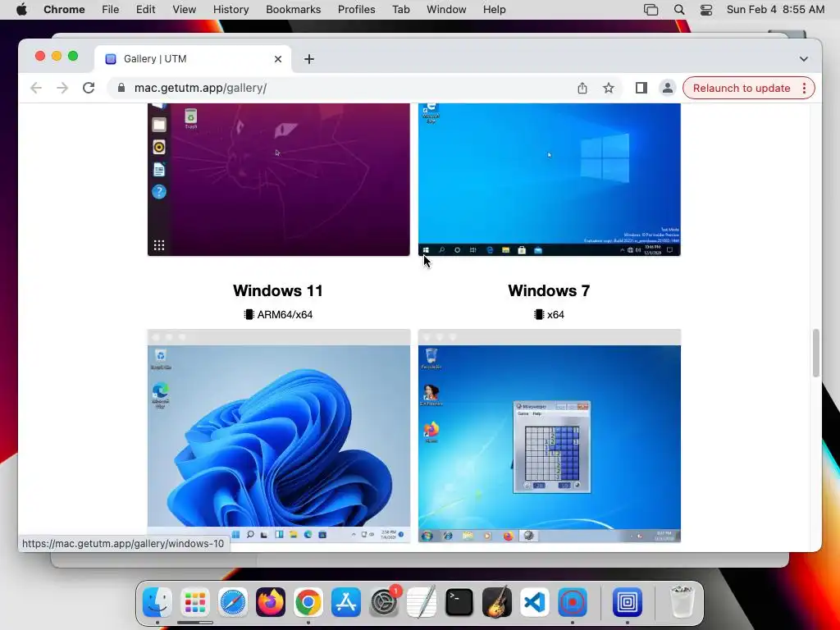Screen dimensions: 840x630
Task: Open Spotlight search in menu bar
Action: 678,10
